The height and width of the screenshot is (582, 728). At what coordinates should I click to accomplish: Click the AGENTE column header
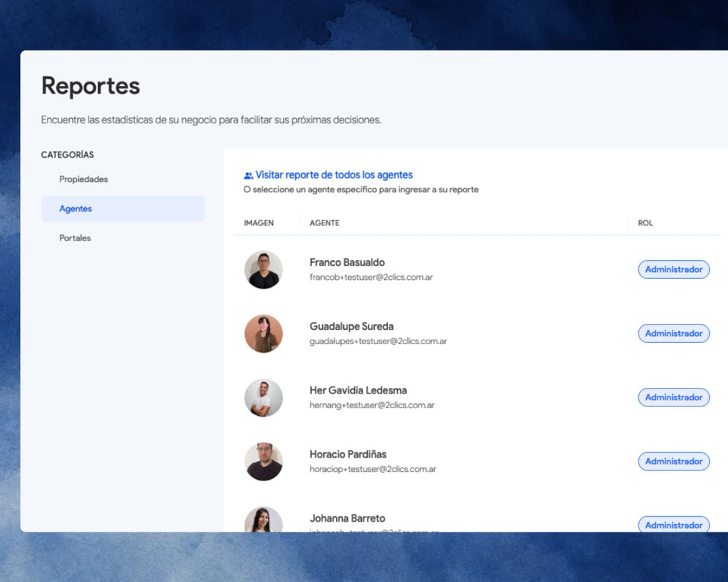[x=324, y=223]
